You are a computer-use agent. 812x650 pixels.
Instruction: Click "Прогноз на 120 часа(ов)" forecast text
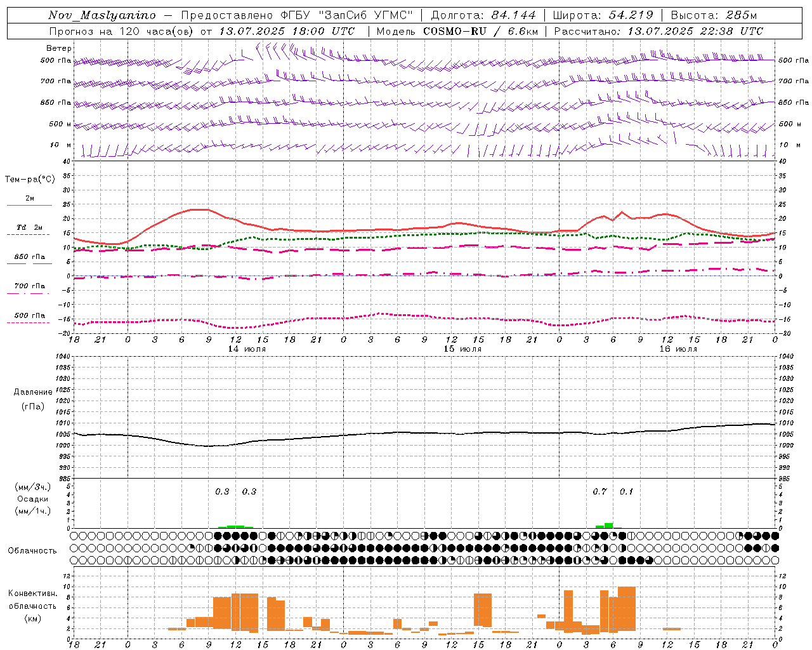122,31
